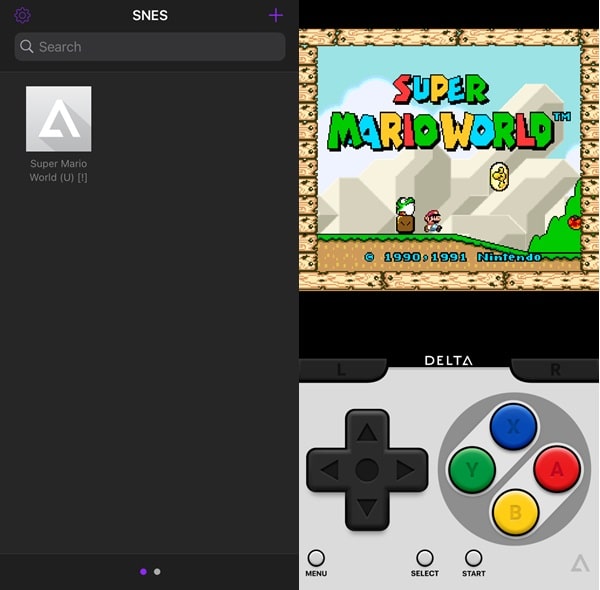Screen dimensions: 600x590
Task: Select the 'Super Mario World (U) [!]' title
Action: tap(59, 170)
